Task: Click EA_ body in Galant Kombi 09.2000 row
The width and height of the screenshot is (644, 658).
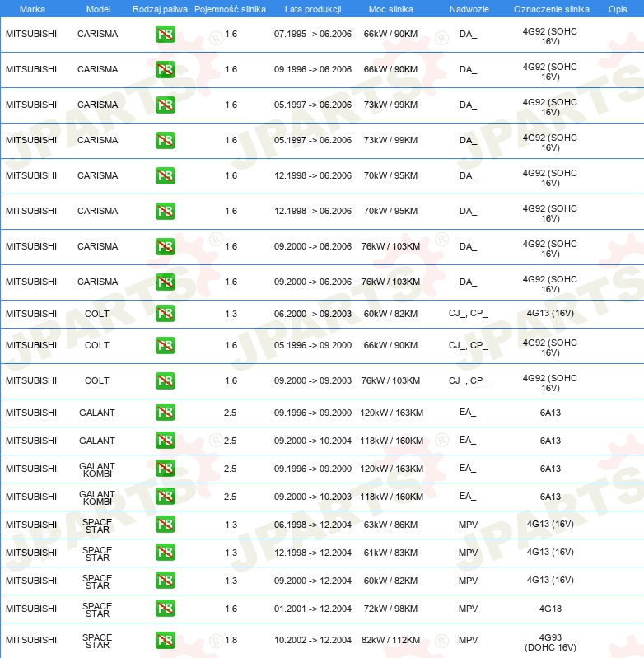Action: point(468,496)
